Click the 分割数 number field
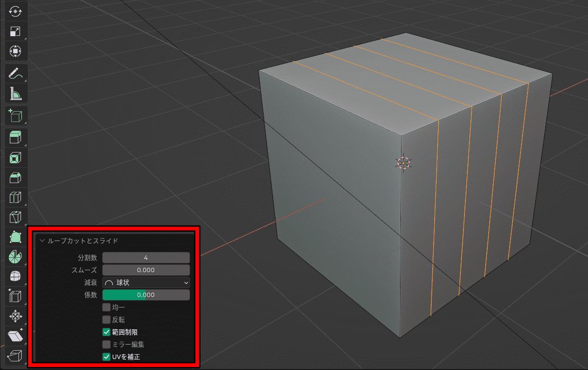Viewport: 588px width, 370px height. click(x=146, y=257)
